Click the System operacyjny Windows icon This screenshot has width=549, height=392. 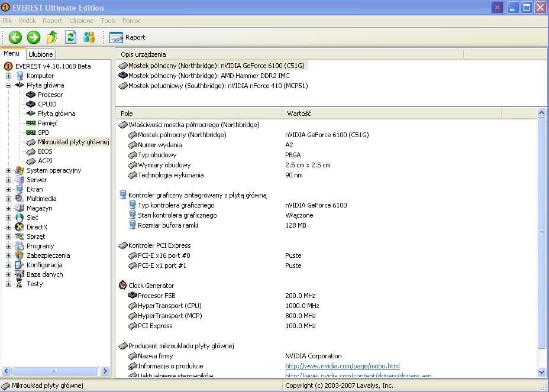click(x=20, y=170)
